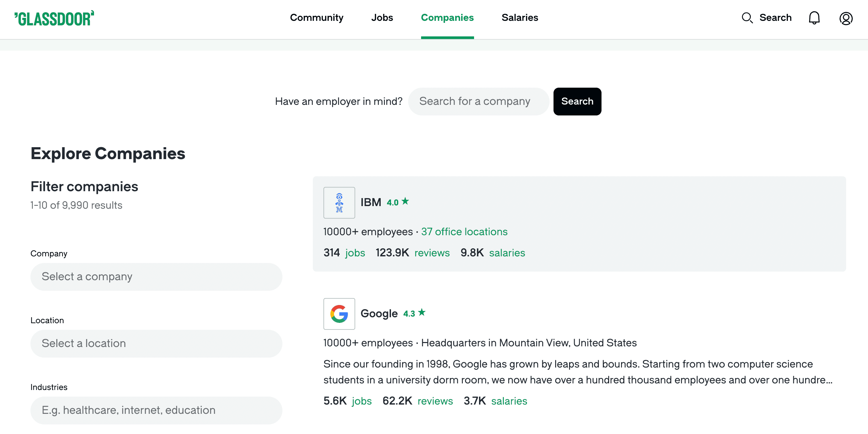Open IBM's 37 office locations link
This screenshot has height=434, width=868.
464,232
